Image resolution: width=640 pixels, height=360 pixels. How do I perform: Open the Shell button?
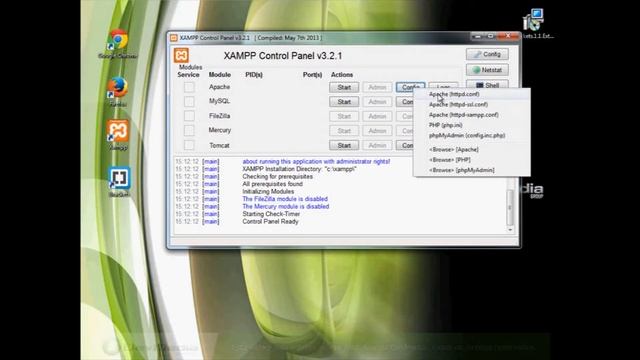click(x=487, y=84)
